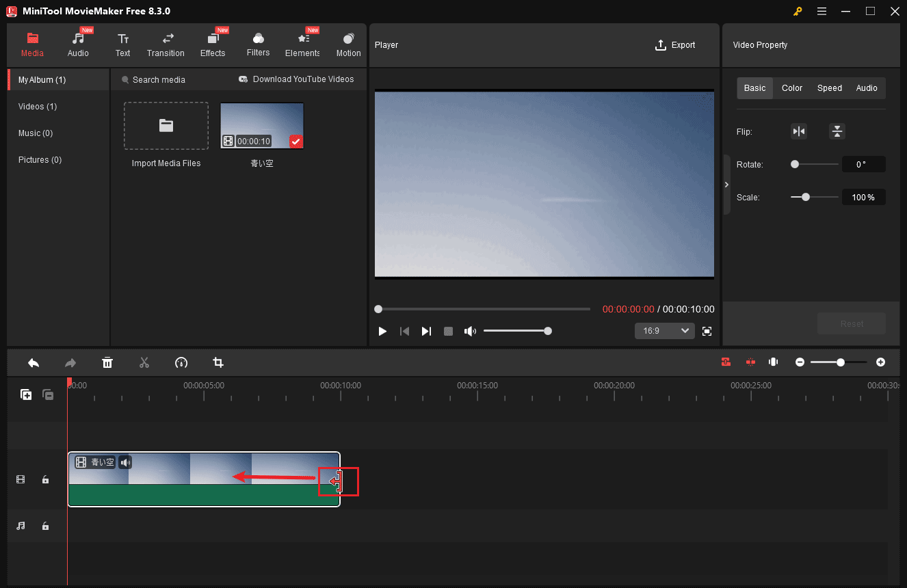Adjust the timeline zoom slider
Screen dimensions: 907x588
point(839,362)
